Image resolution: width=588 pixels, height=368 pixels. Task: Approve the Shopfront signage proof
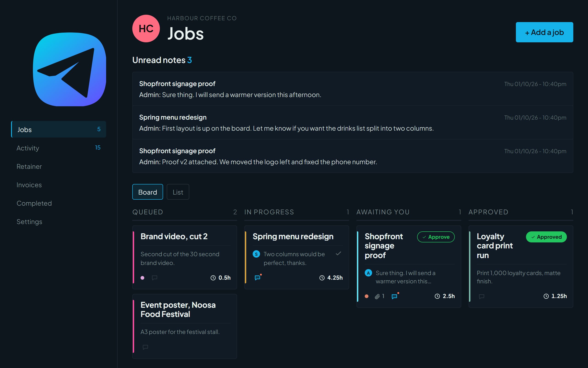point(436,237)
